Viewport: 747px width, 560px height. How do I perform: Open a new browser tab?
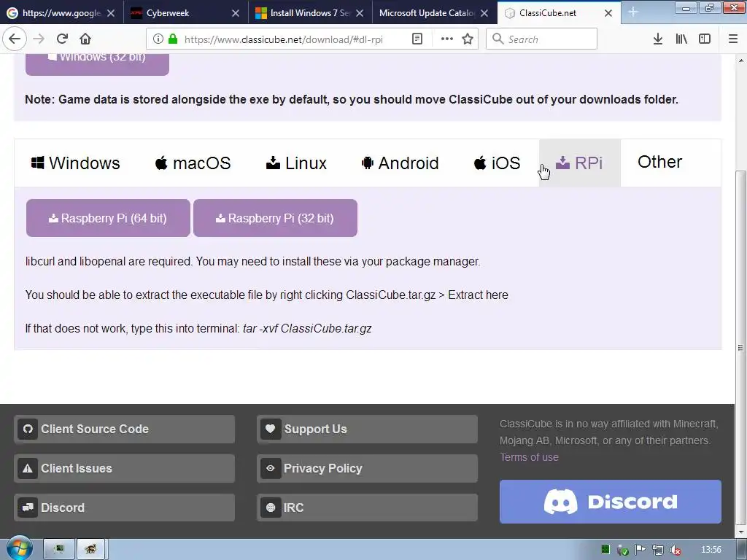[x=633, y=12]
